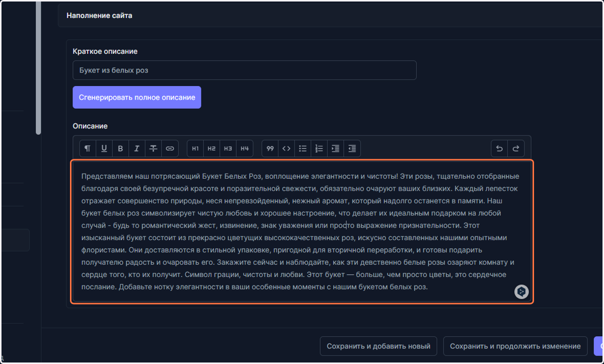
Task: Toggle bold formatting
Action: [x=120, y=149]
